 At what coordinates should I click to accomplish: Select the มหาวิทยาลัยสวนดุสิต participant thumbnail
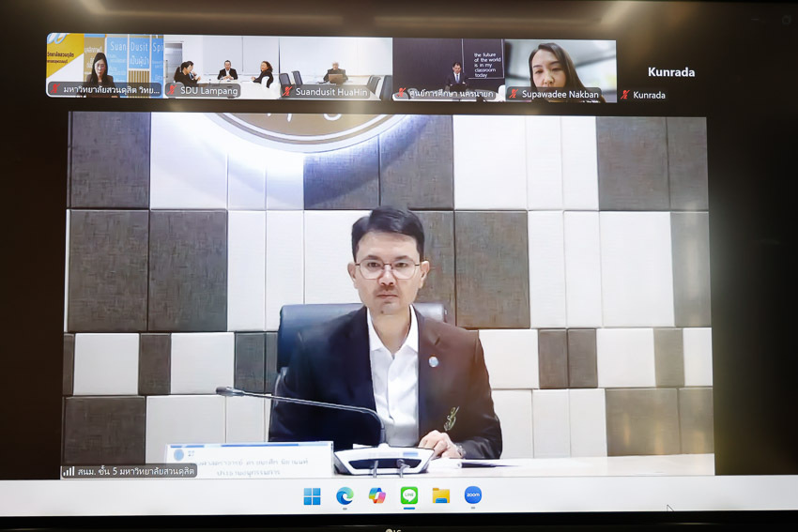(105, 65)
